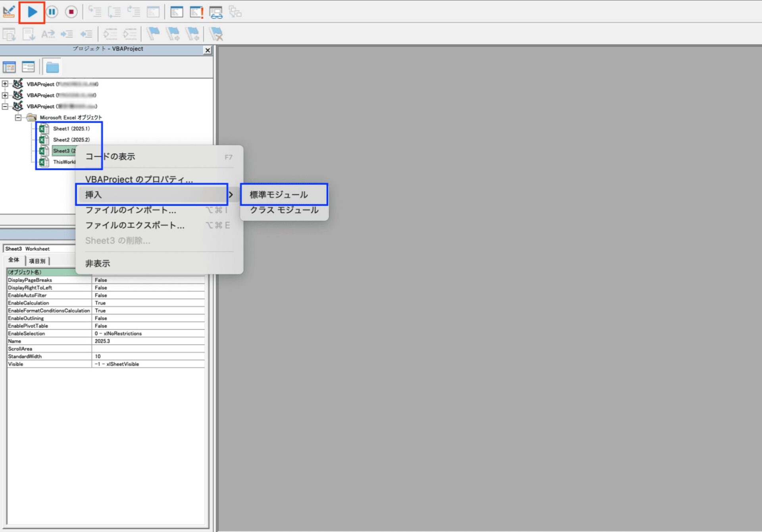This screenshot has height=532, width=762.
Task: Run the macro with the play button
Action: [32, 12]
